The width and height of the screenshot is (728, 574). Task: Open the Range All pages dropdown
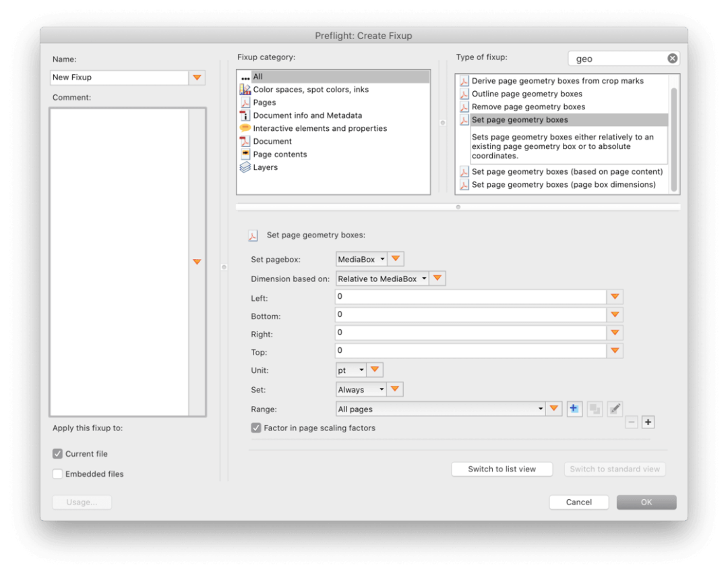440,409
